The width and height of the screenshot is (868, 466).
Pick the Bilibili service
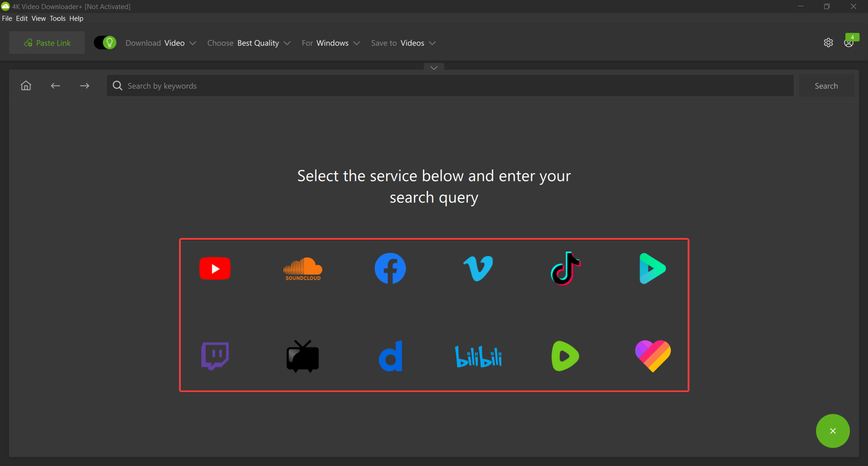[x=478, y=356]
